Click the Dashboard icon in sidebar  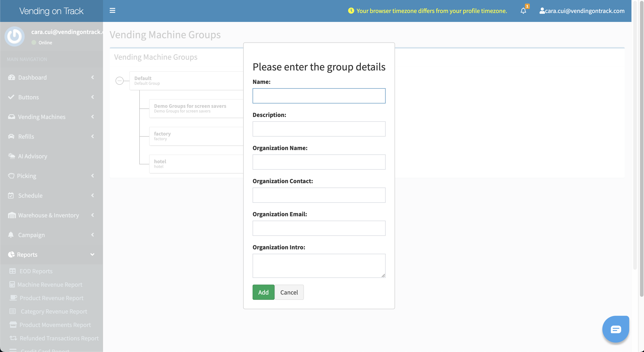[11, 77]
